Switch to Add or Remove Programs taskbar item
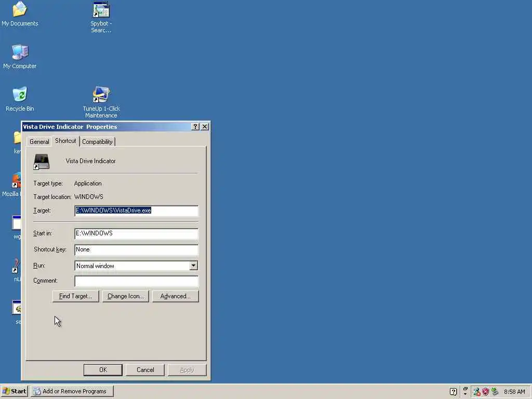 (72, 391)
